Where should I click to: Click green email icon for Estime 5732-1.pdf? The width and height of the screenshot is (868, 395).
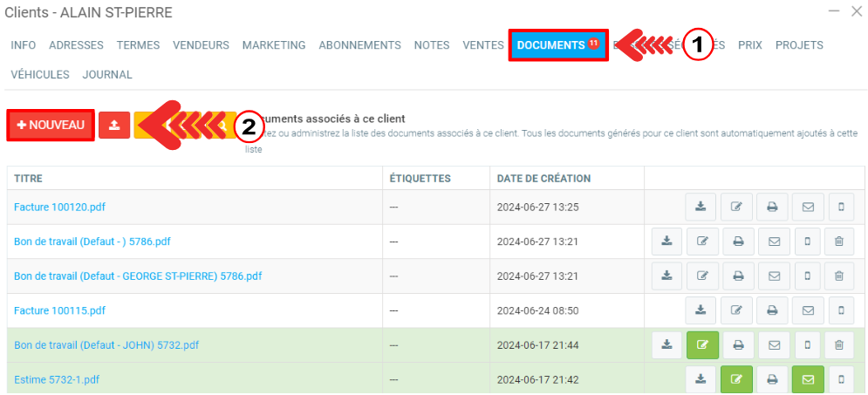pyautogui.click(x=808, y=379)
